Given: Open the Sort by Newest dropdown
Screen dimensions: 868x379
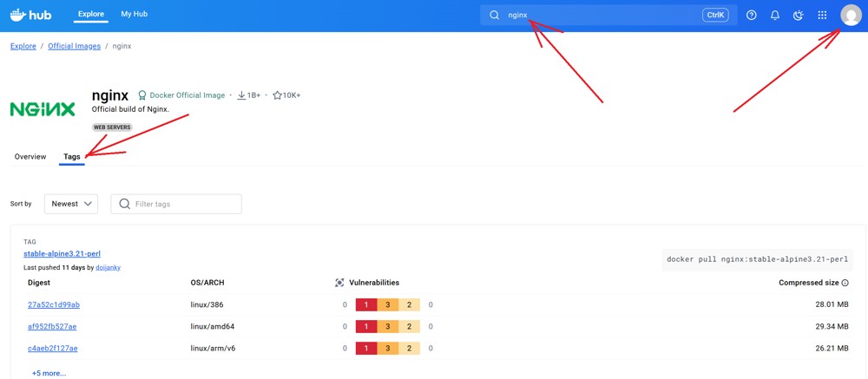Looking at the screenshot, I should click(x=71, y=204).
